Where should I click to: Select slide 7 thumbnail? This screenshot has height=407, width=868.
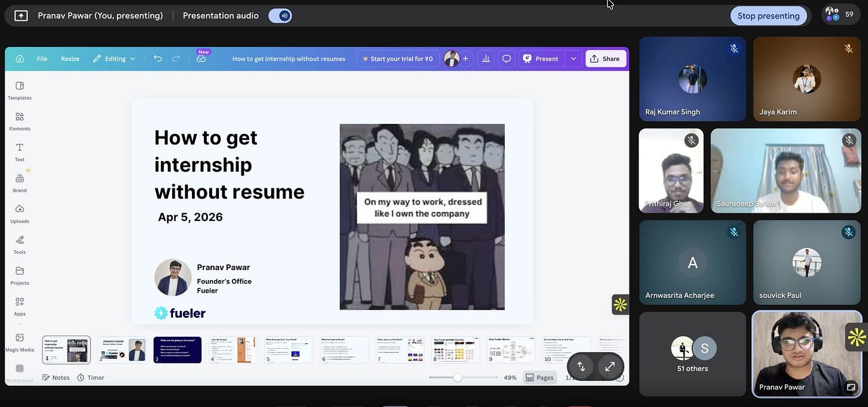coord(400,350)
